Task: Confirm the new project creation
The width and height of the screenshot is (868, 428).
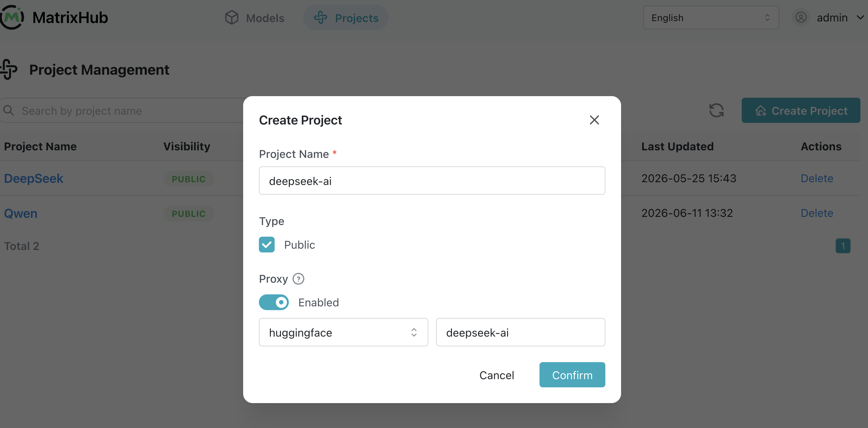Action: [x=572, y=375]
